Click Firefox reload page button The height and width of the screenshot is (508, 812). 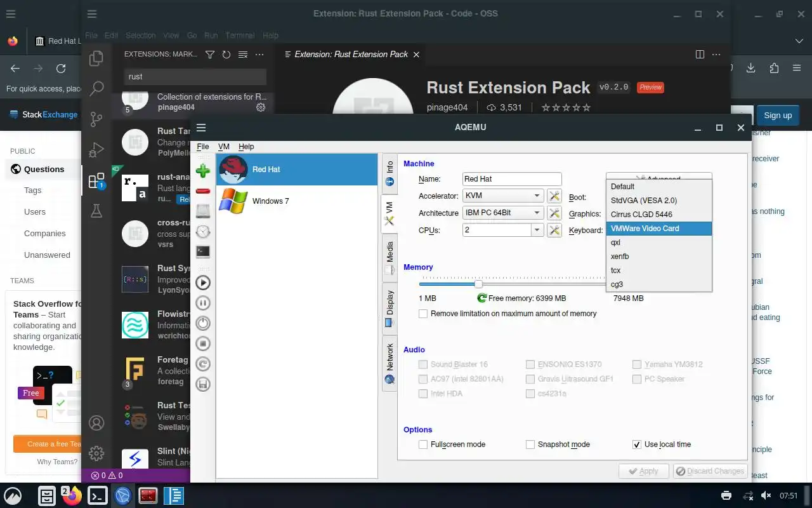(61, 69)
